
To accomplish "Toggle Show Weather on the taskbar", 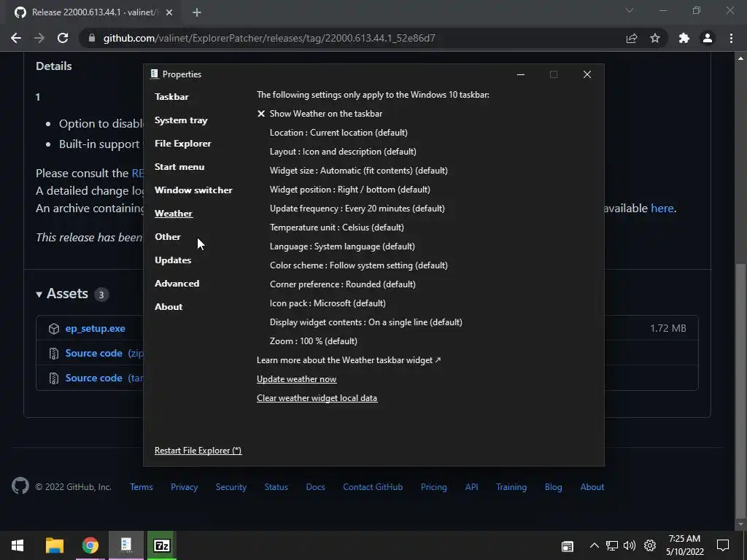I will click(320, 114).
